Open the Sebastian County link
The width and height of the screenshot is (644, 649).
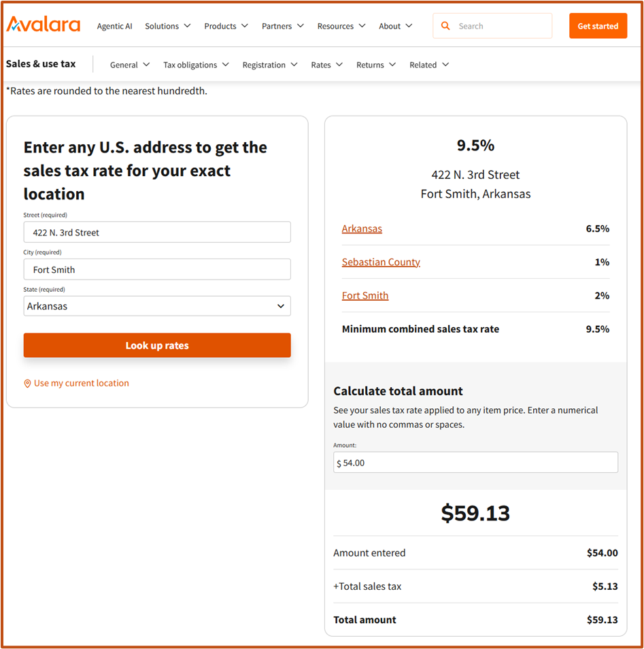click(381, 262)
